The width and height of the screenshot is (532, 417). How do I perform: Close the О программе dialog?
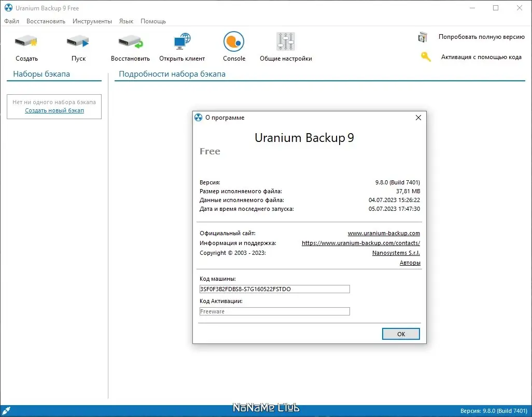coord(418,117)
